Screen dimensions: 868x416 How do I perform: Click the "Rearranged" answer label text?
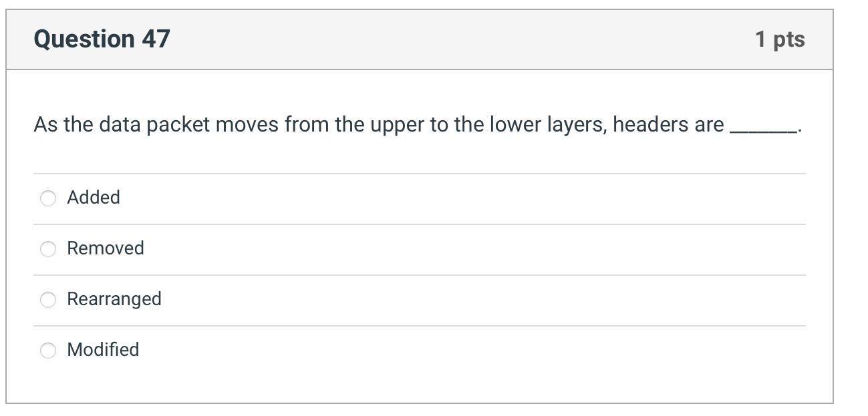pos(114,299)
